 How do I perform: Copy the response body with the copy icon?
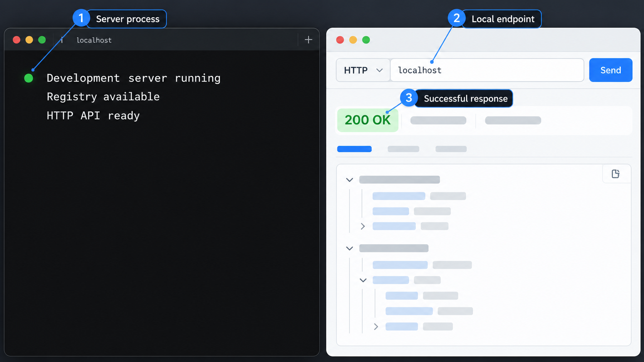click(615, 174)
